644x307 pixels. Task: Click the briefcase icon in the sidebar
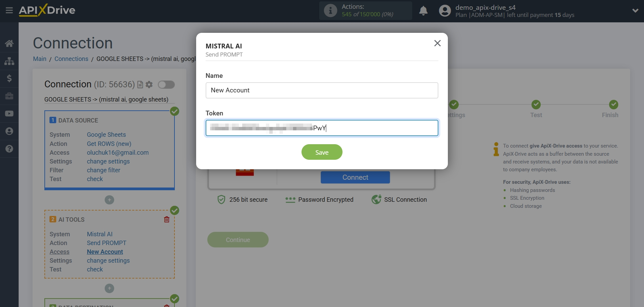click(9, 96)
